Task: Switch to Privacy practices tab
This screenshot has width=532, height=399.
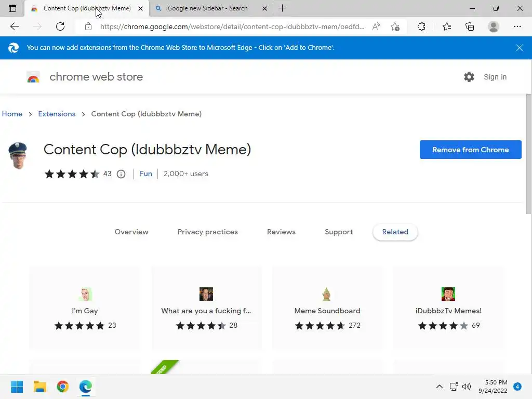Action: click(x=208, y=232)
